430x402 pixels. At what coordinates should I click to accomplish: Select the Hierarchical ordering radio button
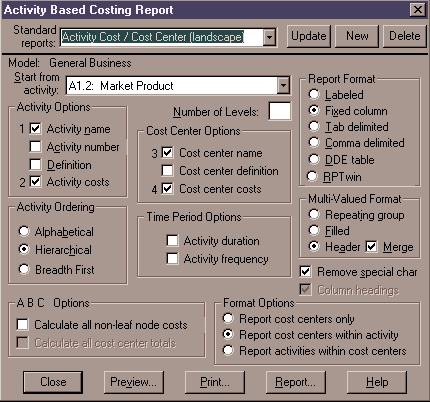point(24,249)
